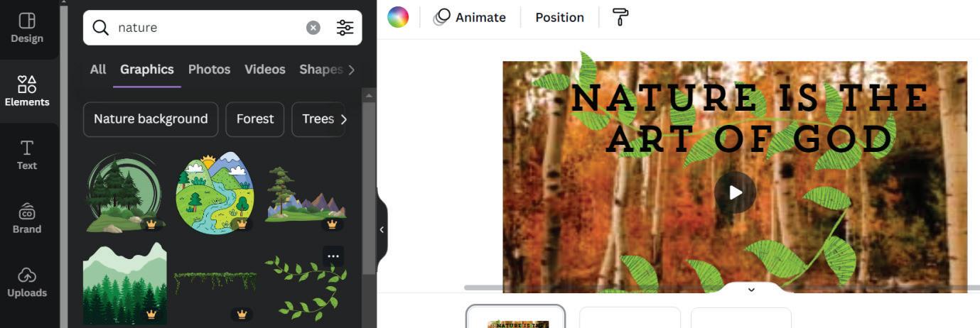Select the Nature background suggestion chip
The width and height of the screenshot is (980, 328).
point(151,119)
